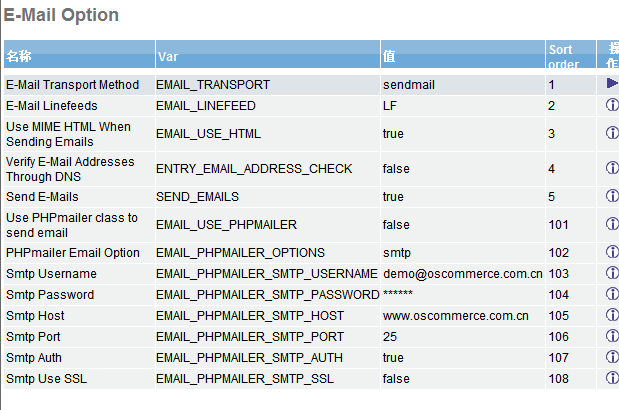Click the info icon for Smtp Username
The image size is (619, 410).
click(612, 273)
